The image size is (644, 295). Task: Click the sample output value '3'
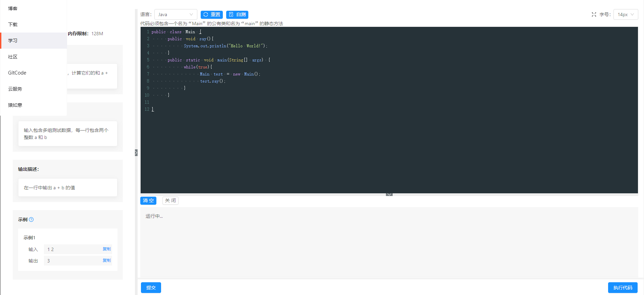point(48,261)
